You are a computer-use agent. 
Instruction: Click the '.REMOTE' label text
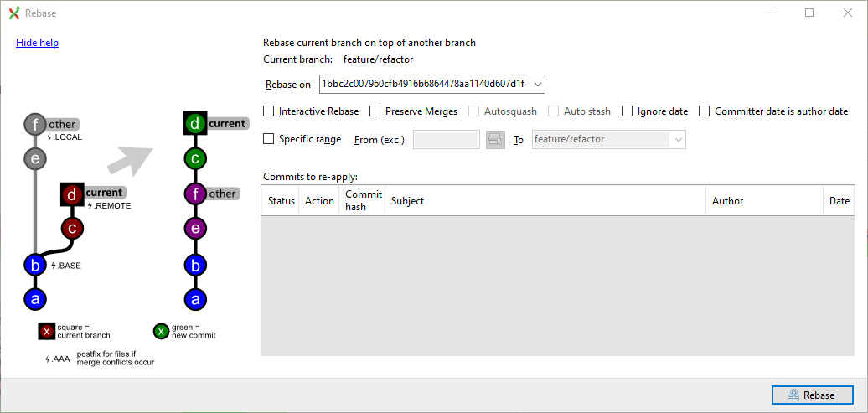109,205
